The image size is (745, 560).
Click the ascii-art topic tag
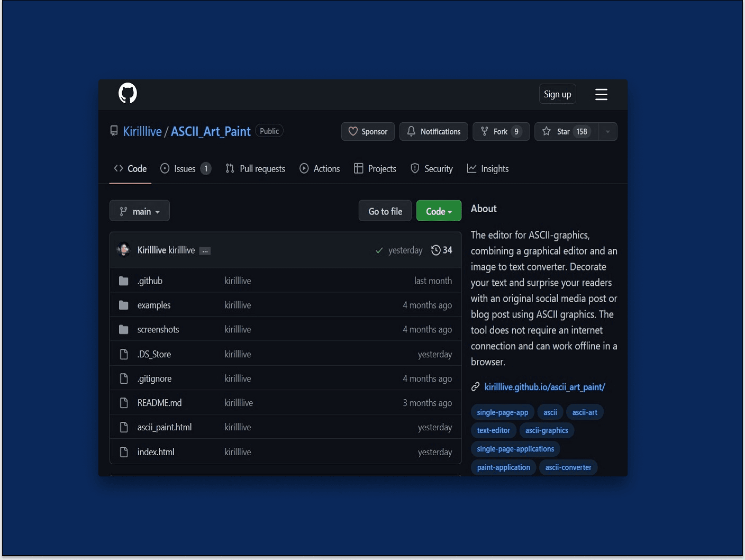pos(585,412)
